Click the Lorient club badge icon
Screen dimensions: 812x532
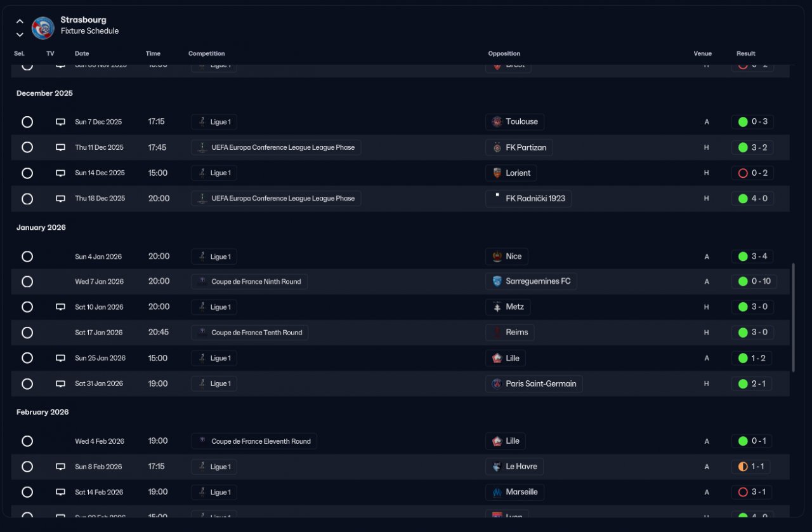coord(497,173)
